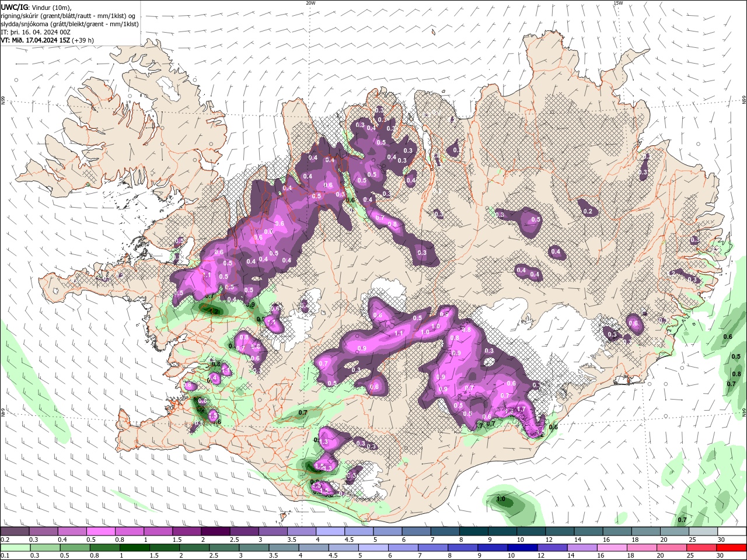Select the bright red swatch after 30 in lower legend
747x560 pixels.
pyautogui.click(x=731, y=548)
